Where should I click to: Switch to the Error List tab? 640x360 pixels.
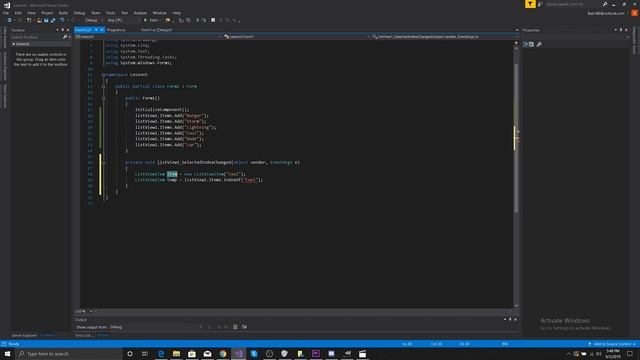84,336
